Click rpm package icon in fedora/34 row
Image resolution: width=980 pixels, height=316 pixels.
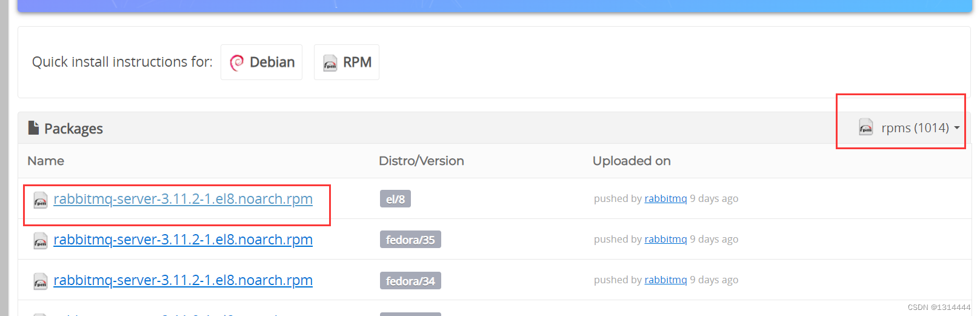[41, 281]
